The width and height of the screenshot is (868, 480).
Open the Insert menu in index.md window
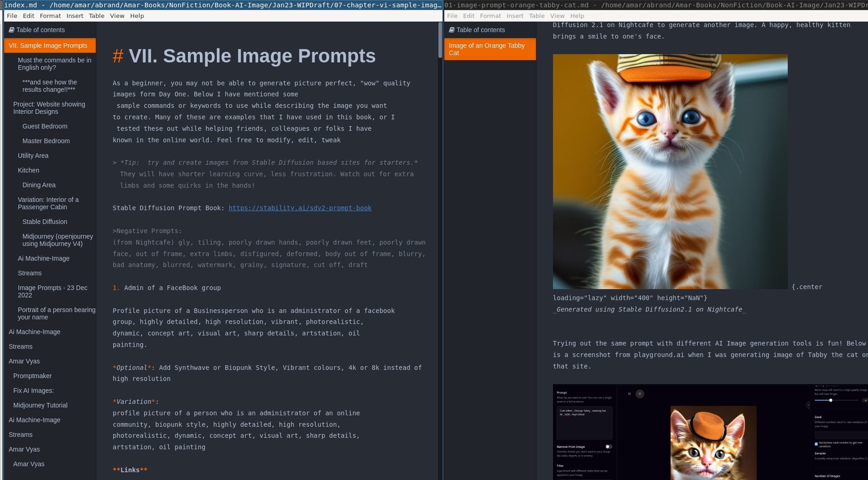(x=75, y=16)
